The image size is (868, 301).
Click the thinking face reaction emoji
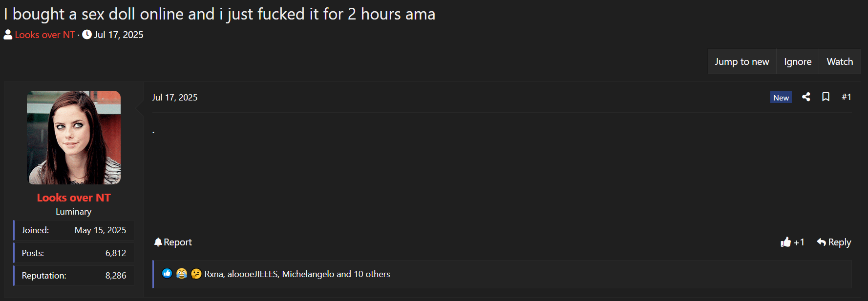(196, 274)
